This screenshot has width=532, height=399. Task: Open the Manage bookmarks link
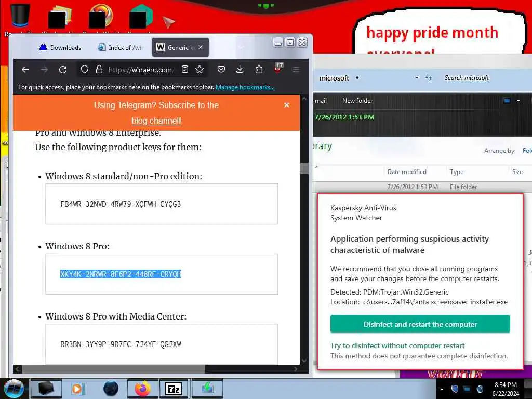(245, 87)
